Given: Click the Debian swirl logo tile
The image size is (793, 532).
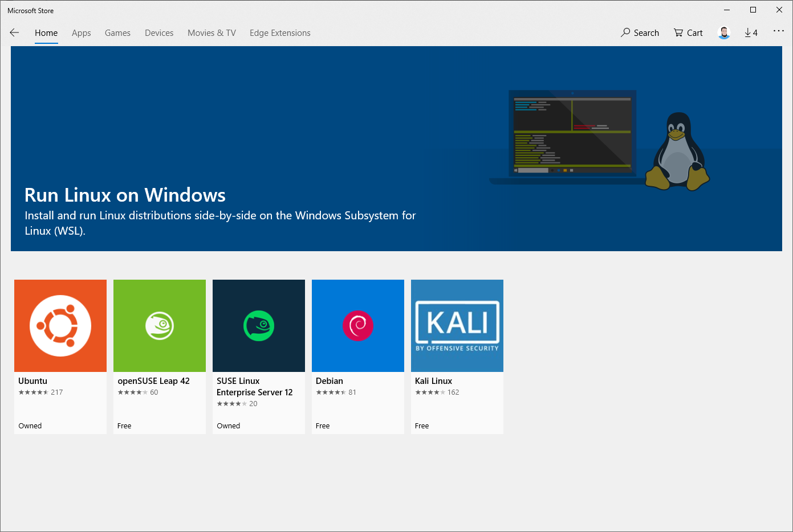Looking at the screenshot, I should 358,326.
